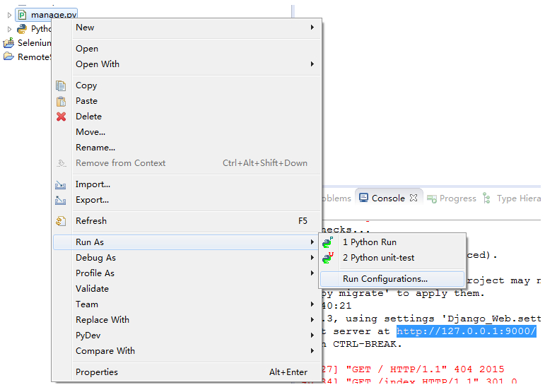Viewport: 545px width, 392px height.
Task: Expand the Run As submenu arrow
Action: pyautogui.click(x=312, y=242)
